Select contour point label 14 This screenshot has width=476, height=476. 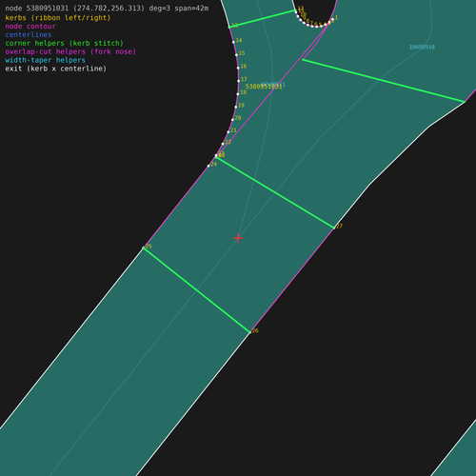(x=239, y=40)
